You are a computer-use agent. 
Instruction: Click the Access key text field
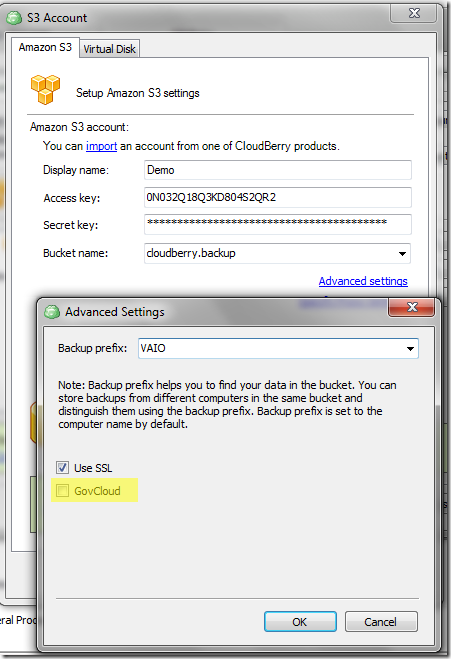point(277,198)
